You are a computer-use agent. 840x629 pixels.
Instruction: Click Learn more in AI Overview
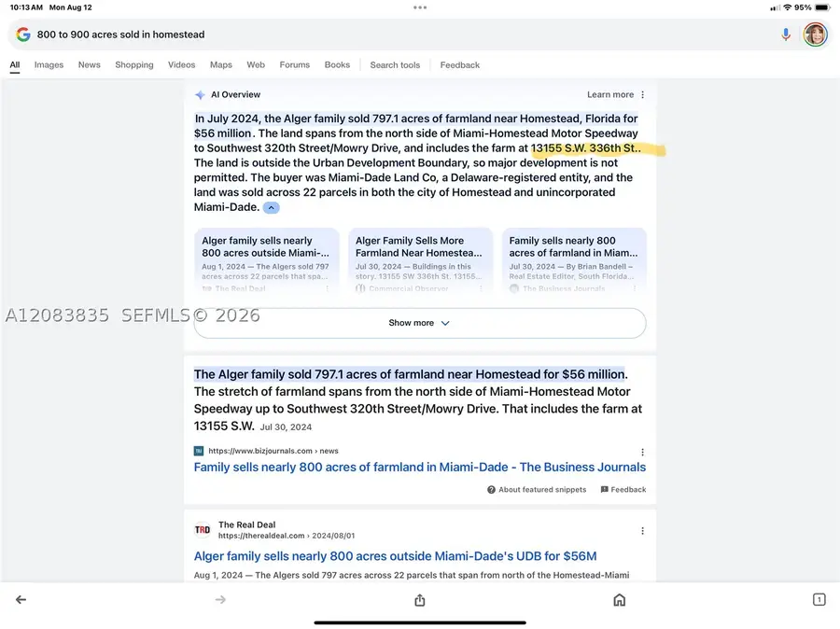(610, 95)
